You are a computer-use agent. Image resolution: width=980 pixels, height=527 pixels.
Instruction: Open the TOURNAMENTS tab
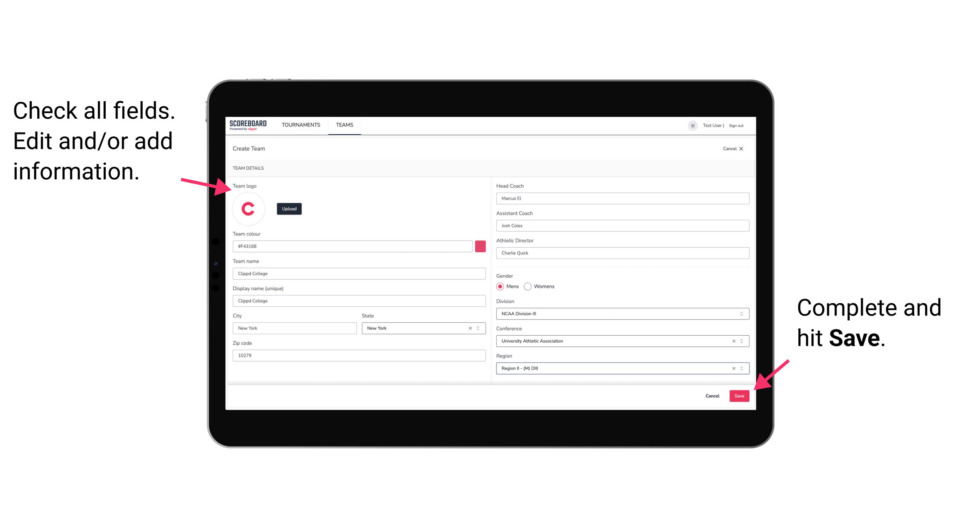(x=300, y=125)
